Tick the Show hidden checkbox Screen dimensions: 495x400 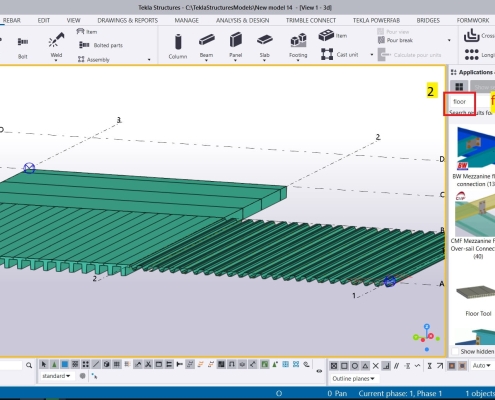(x=455, y=351)
